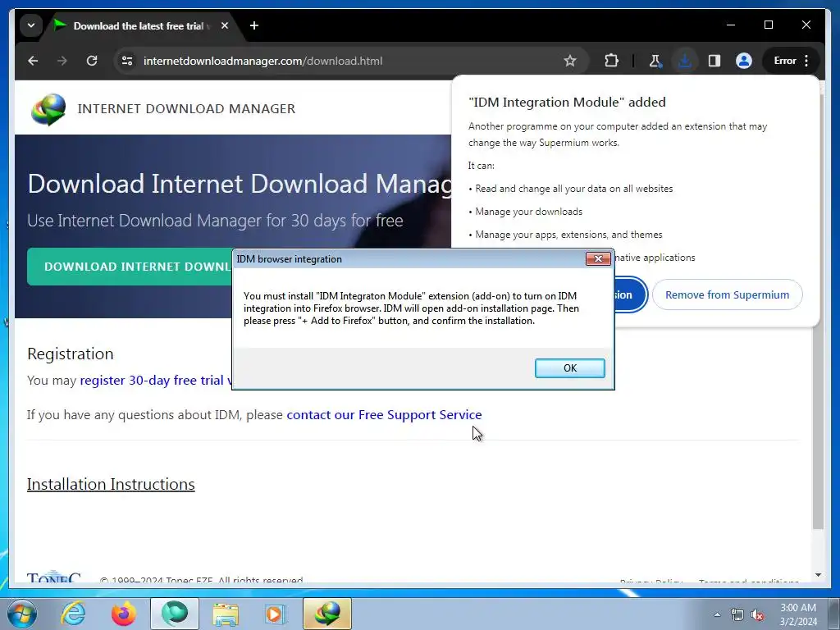Show hidden system tray icons
840x630 pixels.
coord(717,615)
